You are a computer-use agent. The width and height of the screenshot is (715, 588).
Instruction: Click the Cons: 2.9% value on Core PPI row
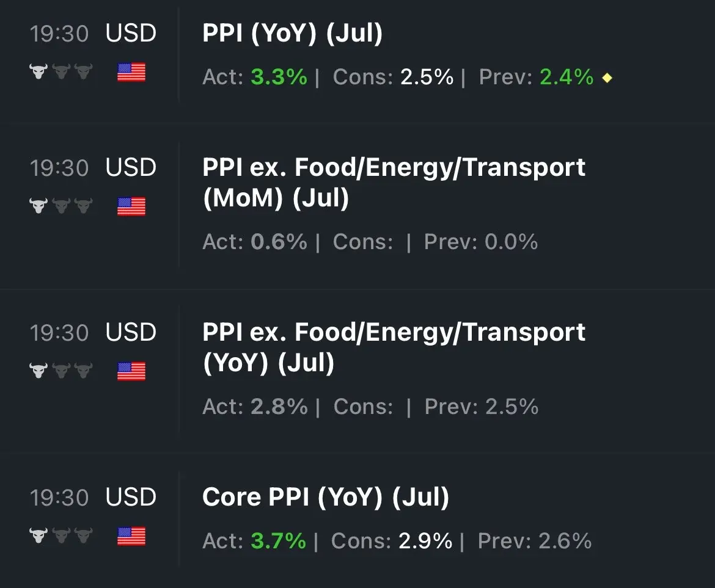click(425, 542)
